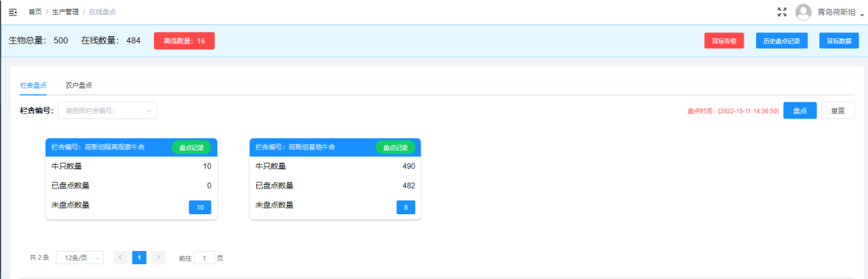This screenshot has height=279, width=868.
Task: Open the user avatar profile picture
Action: (x=803, y=13)
